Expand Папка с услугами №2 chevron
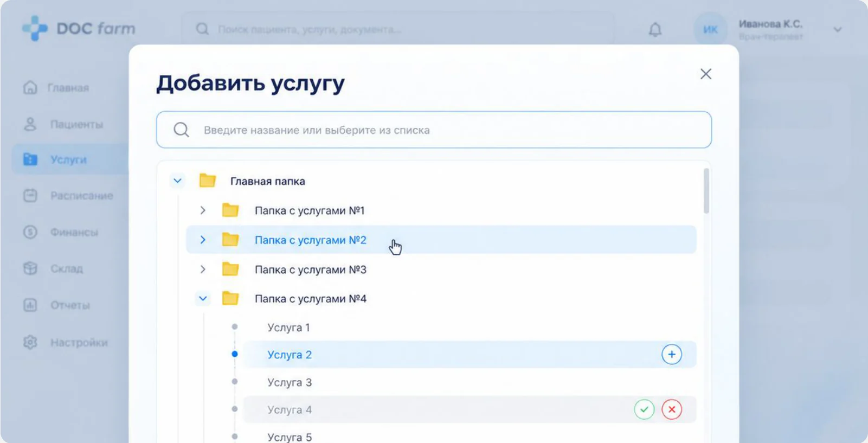Viewport: 868px width, 443px height. click(x=202, y=240)
